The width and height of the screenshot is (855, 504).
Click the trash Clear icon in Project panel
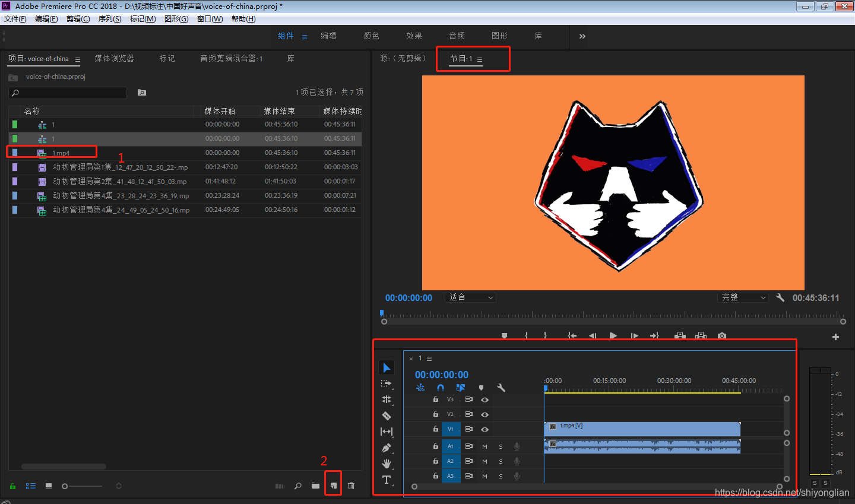click(x=351, y=486)
